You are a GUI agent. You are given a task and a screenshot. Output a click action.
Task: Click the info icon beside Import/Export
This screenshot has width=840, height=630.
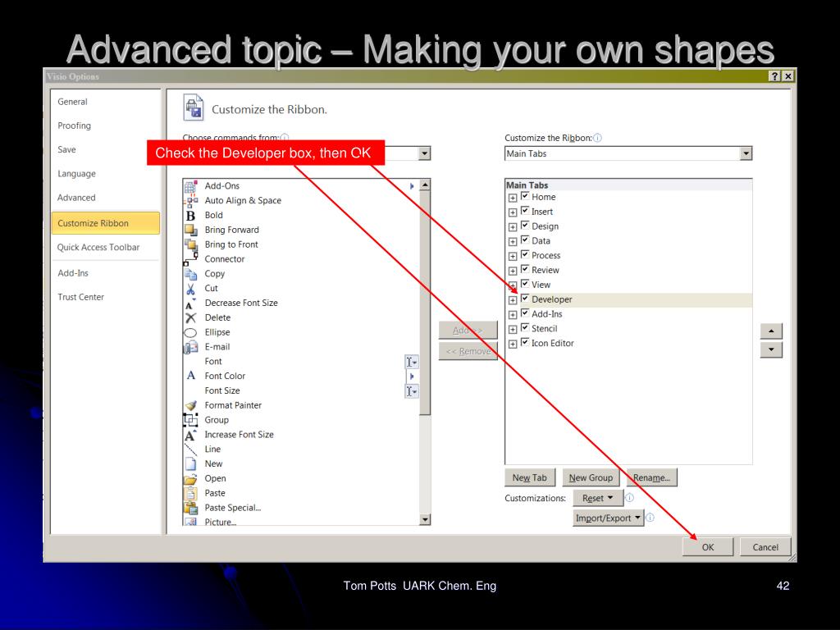pos(650,518)
